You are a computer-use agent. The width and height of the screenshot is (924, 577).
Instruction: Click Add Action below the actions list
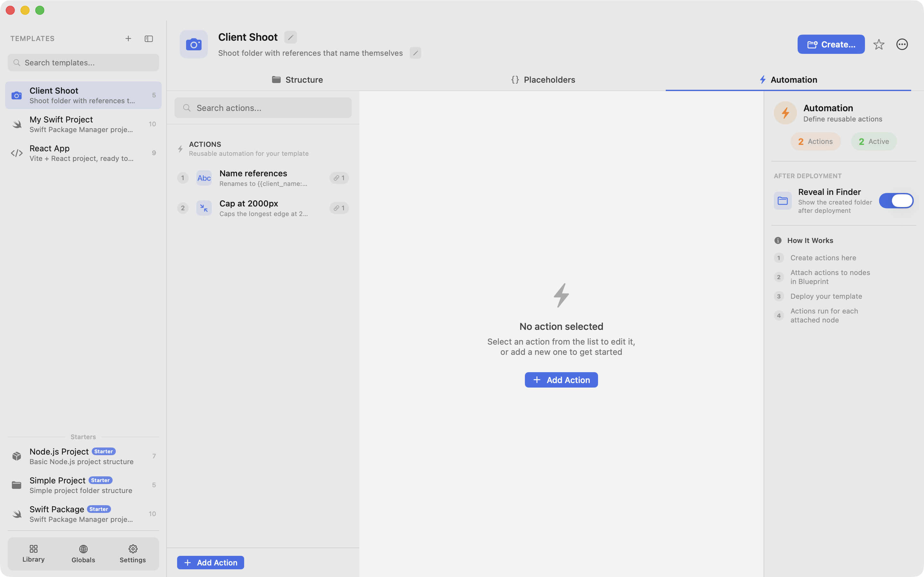[x=210, y=563]
